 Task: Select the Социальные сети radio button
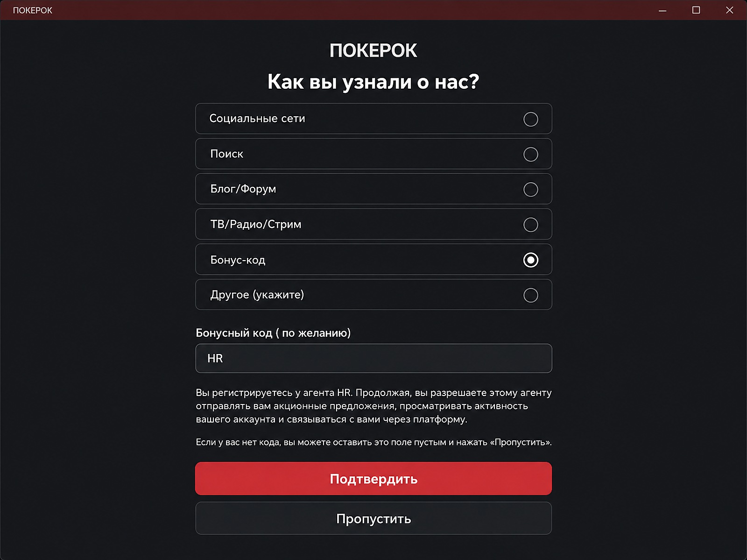click(530, 119)
